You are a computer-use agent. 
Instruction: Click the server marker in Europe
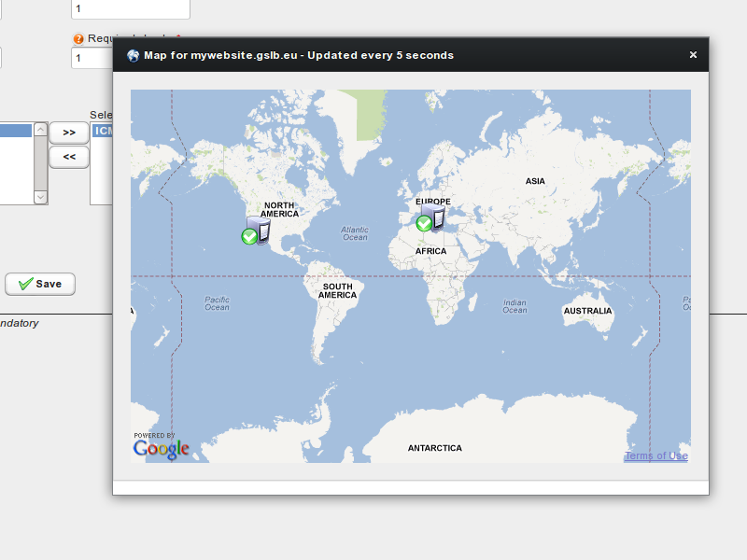[x=430, y=217]
